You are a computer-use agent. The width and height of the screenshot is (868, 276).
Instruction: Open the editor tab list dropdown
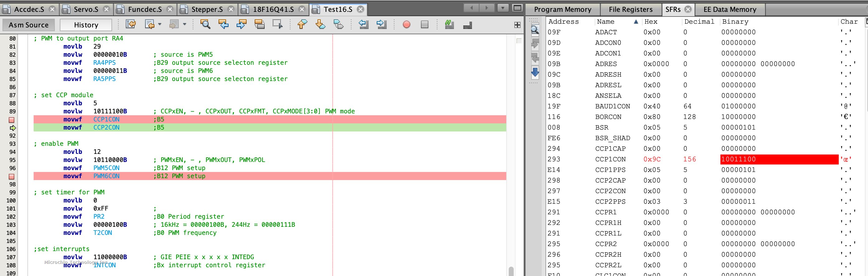point(503,8)
